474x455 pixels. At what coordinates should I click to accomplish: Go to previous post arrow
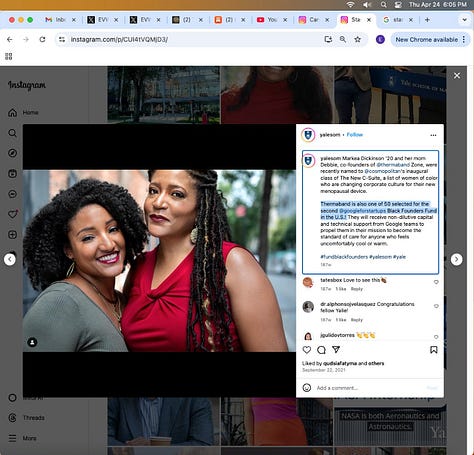click(10, 259)
